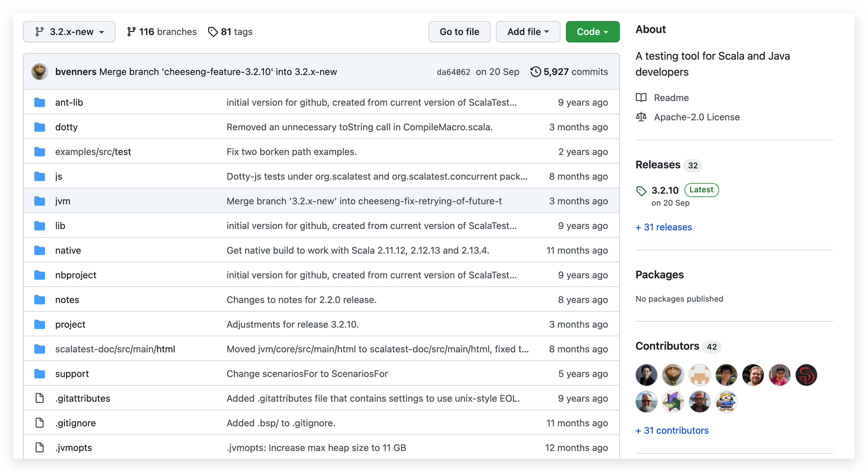This screenshot has width=868, height=472.
Task: Click the Readme book icon
Action: [x=641, y=97]
